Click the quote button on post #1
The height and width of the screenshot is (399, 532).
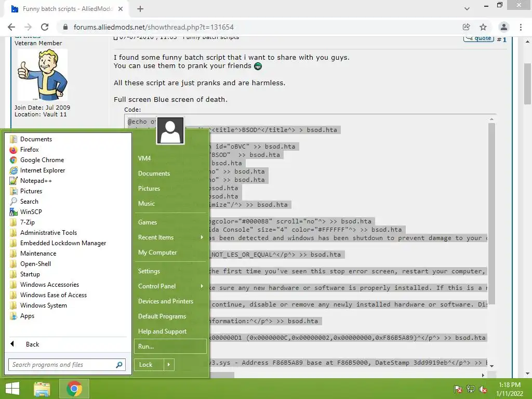point(478,38)
